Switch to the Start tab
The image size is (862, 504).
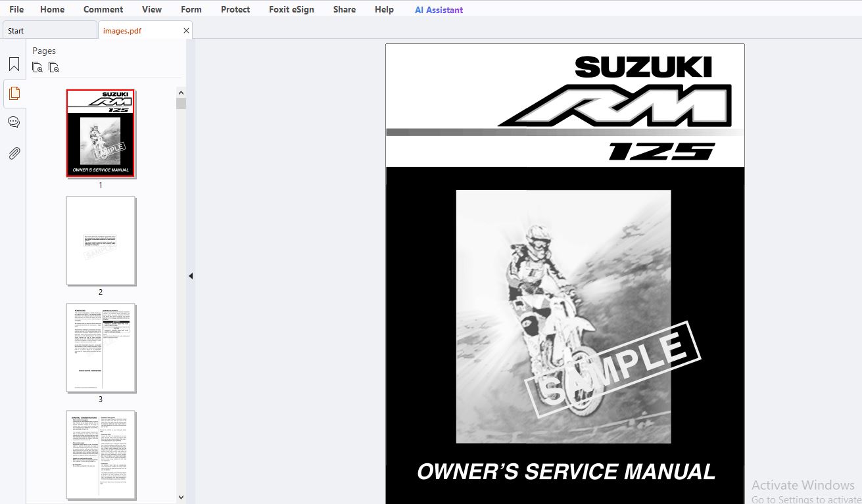pos(49,30)
